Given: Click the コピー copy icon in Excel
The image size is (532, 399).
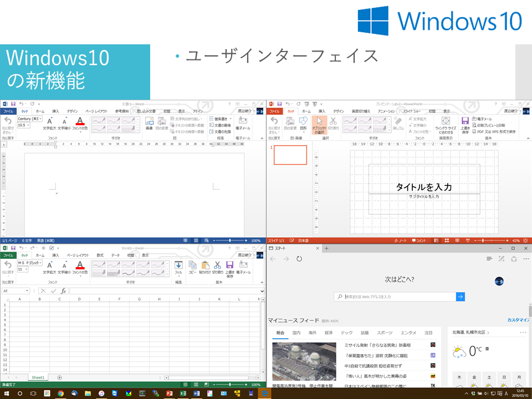Looking at the screenshot, I should point(192,265).
